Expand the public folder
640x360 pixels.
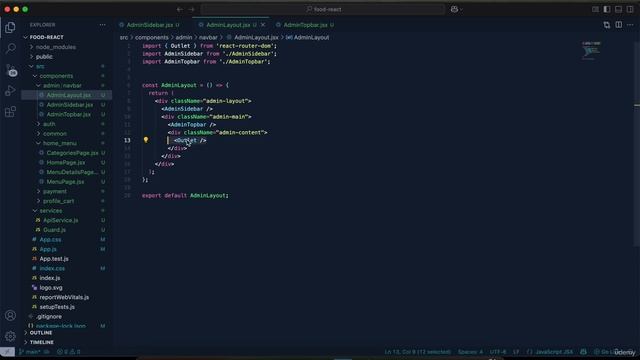point(44,57)
